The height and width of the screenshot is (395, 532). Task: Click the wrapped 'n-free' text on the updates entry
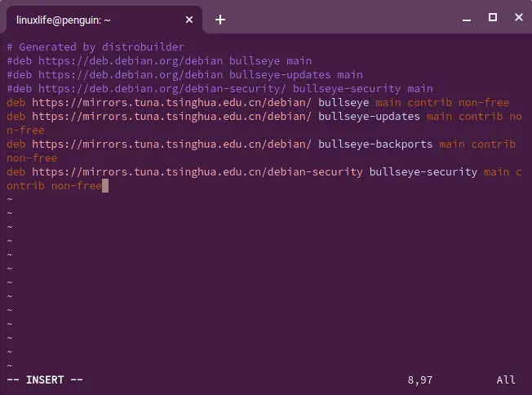(25, 131)
